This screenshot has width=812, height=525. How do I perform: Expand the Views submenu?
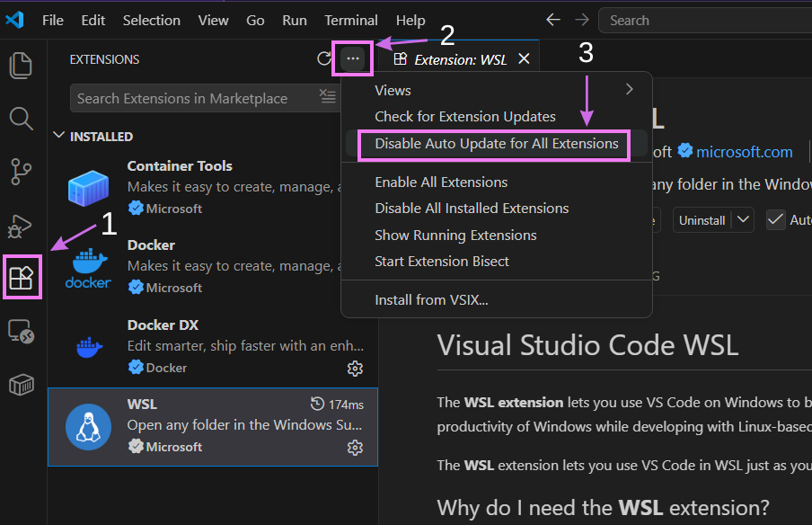click(x=497, y=90)
